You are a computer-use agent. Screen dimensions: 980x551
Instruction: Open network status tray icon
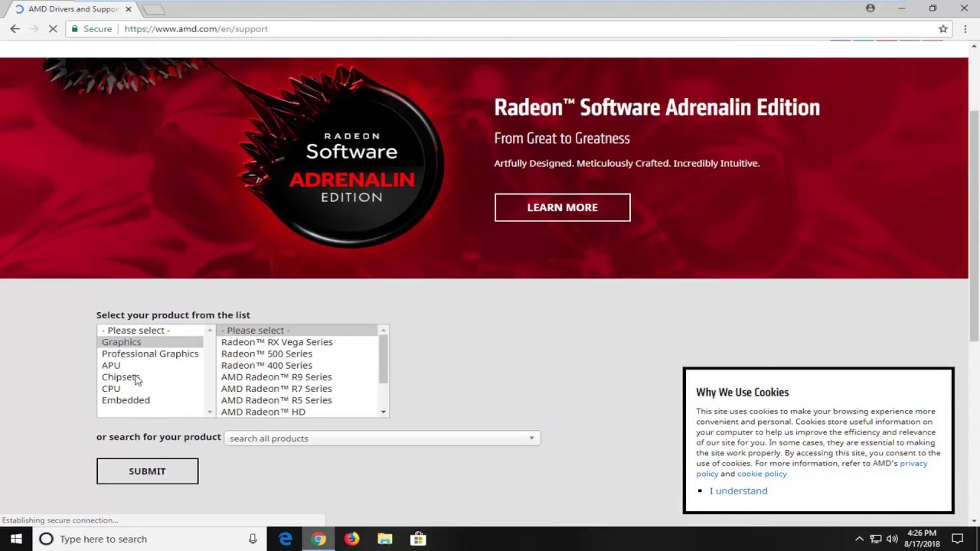(876, 539)
